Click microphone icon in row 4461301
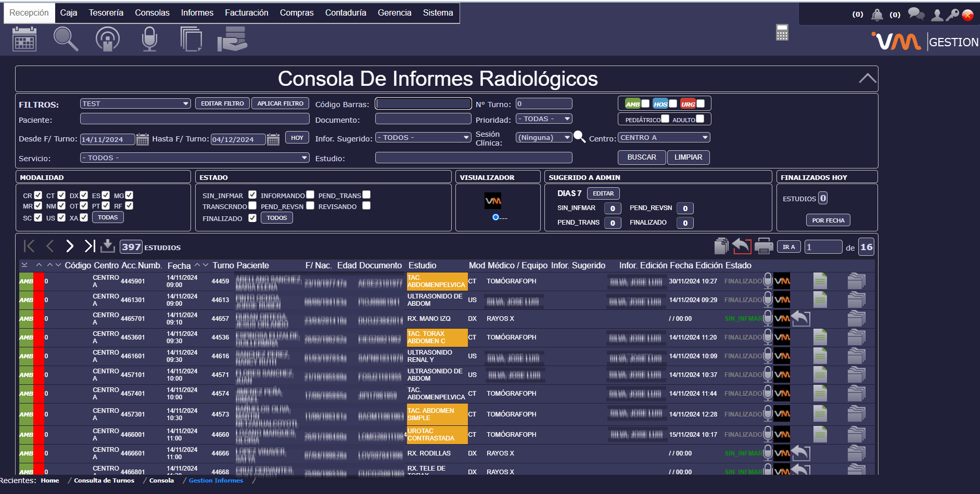 coord(768,300)
